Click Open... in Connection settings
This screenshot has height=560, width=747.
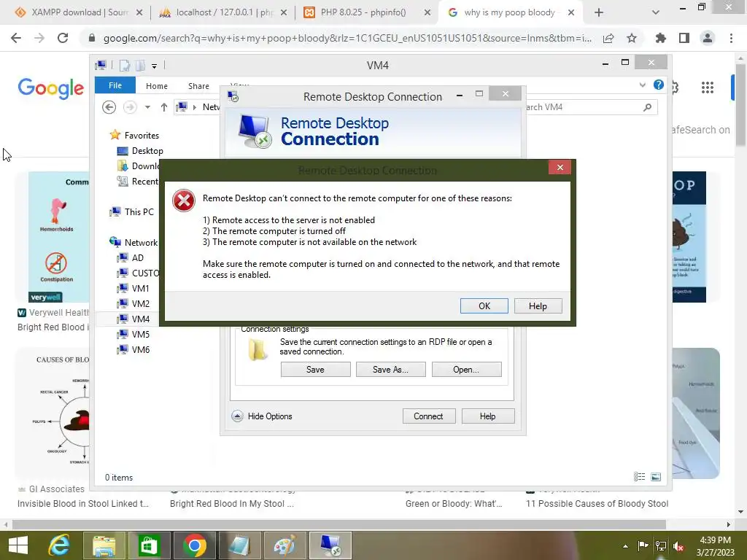point(466,370)
